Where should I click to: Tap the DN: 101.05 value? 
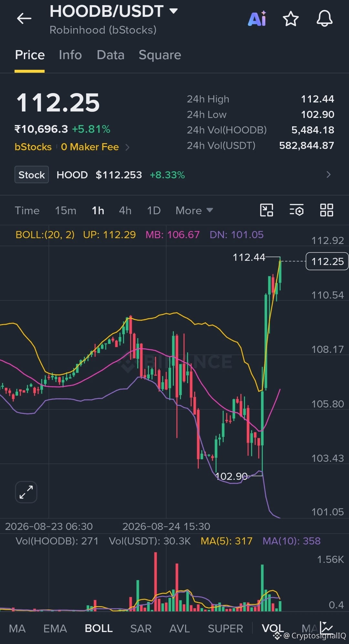(237, 235)
